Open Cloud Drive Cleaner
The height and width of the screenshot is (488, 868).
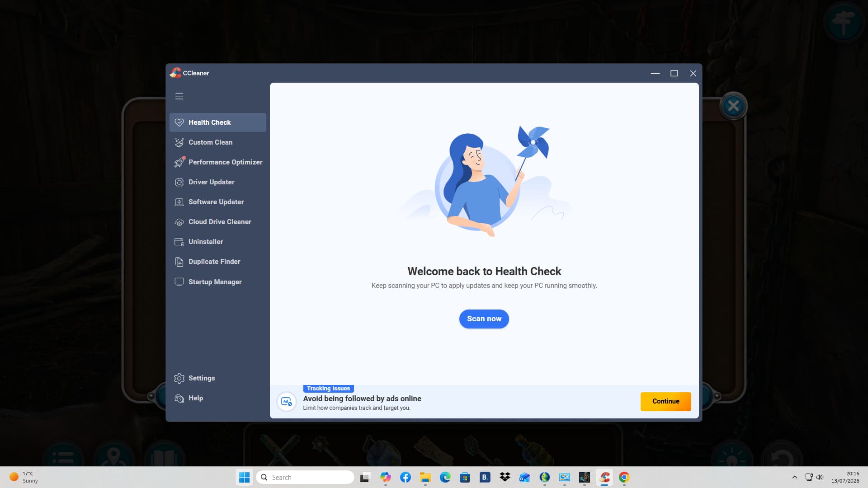(x=217, y=222)
